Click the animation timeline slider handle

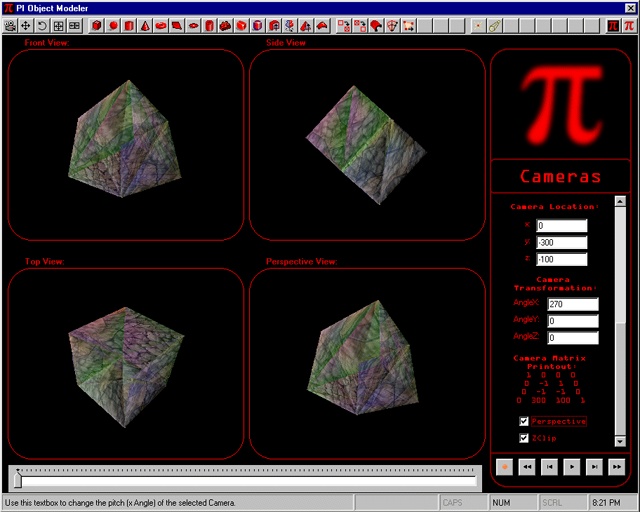[x=17, y=480]
